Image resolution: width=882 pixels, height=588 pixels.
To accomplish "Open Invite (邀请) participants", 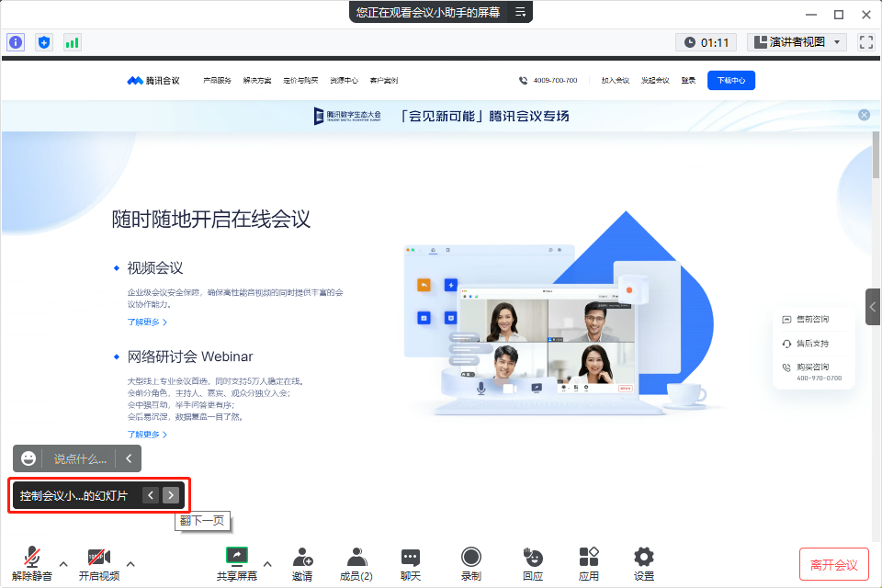I will coord(302,563).
